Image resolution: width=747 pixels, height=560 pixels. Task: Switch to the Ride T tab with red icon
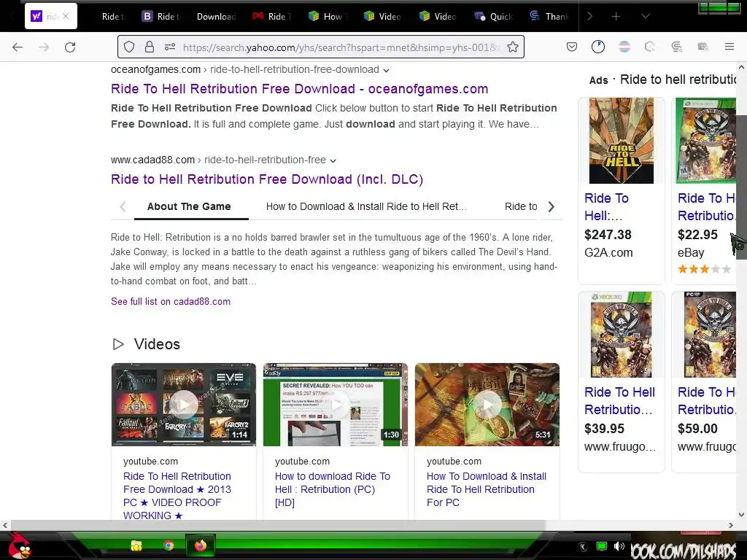[271, 16]
